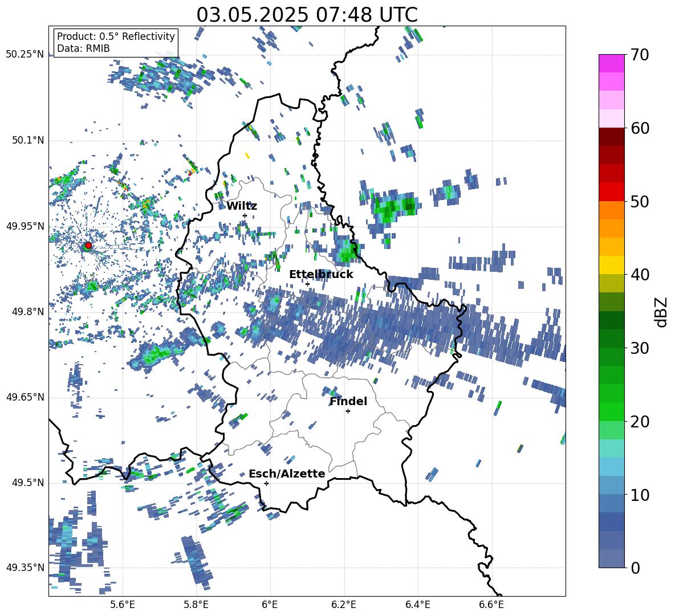Click the Ettelbruck location cross marker
This screenshot has width=675, height=616.
(x=307, y=284)
